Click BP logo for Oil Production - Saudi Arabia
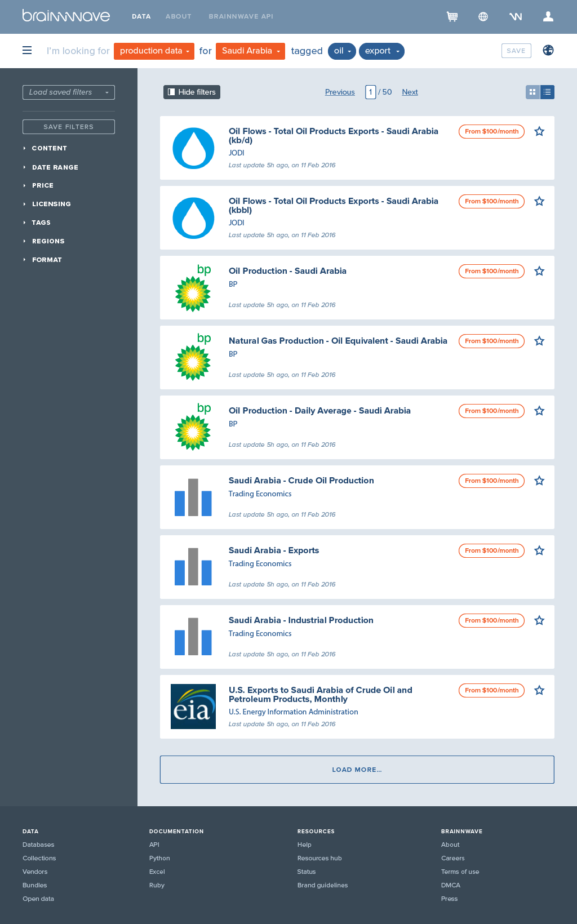 point(193,288)
